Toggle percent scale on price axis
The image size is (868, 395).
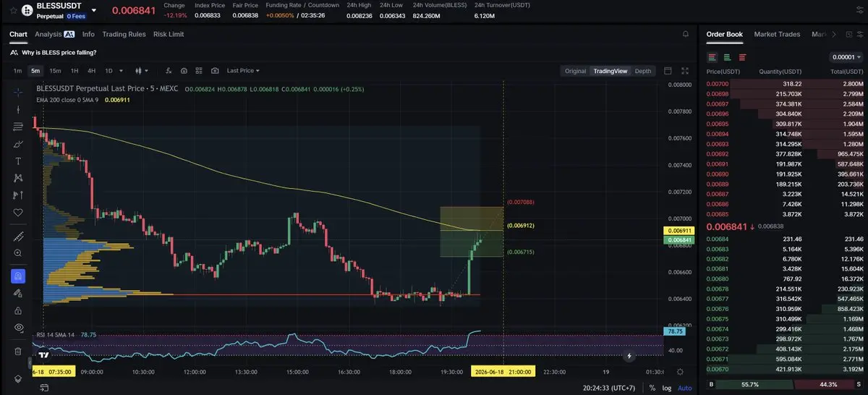pyautogui.click(x=652, y=388)
